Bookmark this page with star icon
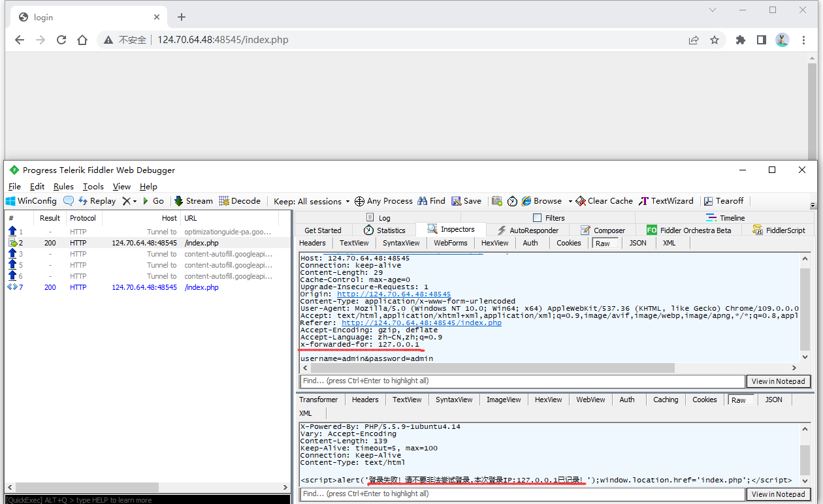Image resolution: width=823 pixels, height=504 pixels. click(715, 40)
